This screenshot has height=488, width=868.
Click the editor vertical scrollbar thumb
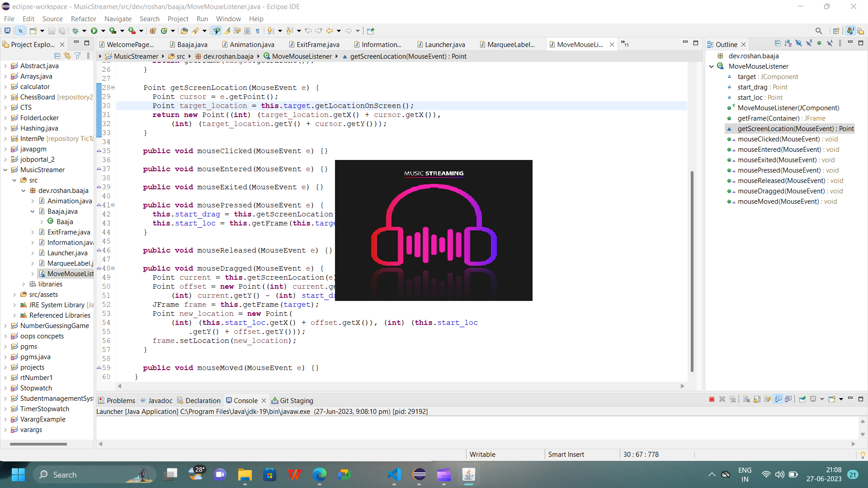(x=692, y=271)
